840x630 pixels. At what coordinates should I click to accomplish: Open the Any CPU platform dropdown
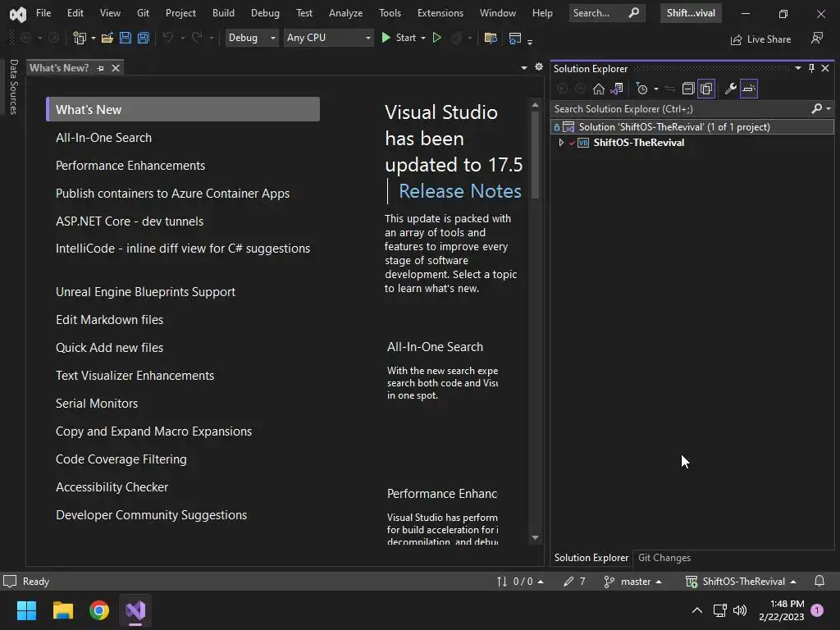328,38
